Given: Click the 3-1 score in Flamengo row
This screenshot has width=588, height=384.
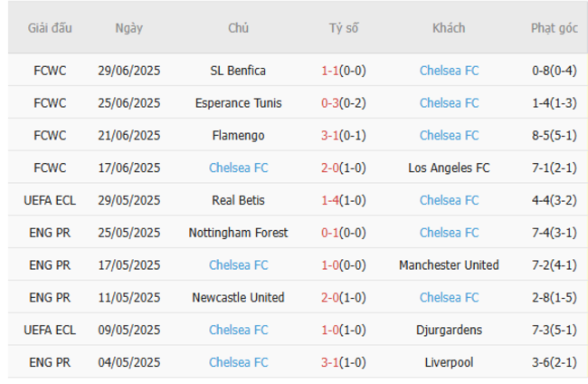Looking at the screenshot, I should click(x=330, y=136).
